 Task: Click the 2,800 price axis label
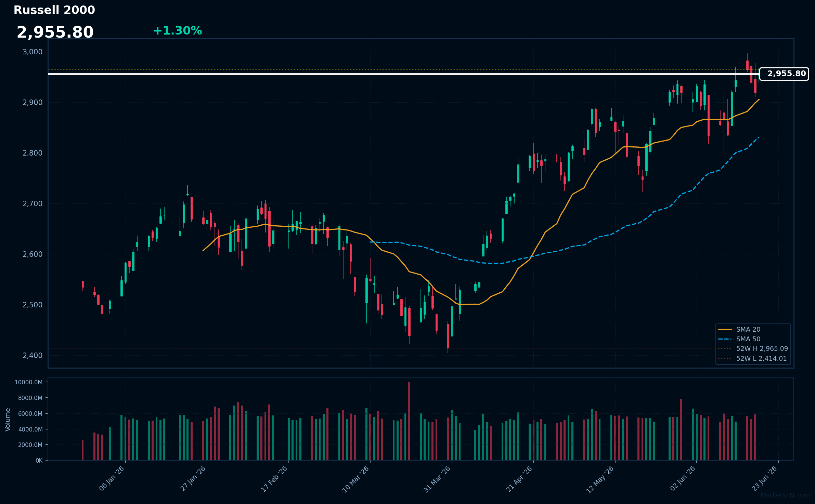pos(33,153)
